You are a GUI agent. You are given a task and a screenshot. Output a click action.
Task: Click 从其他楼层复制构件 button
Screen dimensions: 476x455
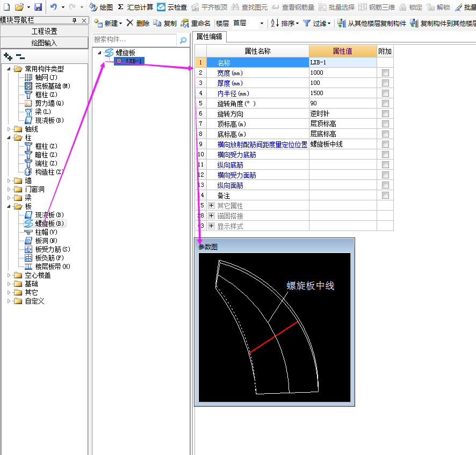(372, 23)
